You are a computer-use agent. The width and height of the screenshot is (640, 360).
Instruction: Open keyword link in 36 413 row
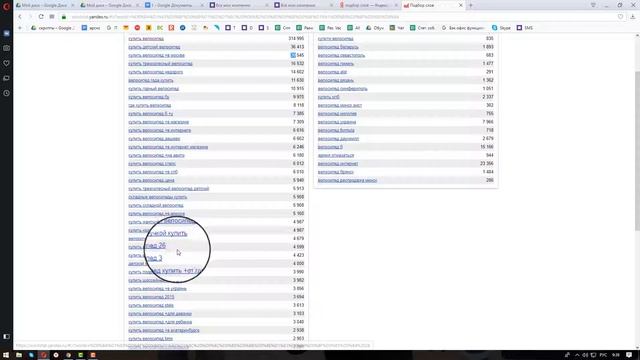pyautogui.click(x=154, y=47)
